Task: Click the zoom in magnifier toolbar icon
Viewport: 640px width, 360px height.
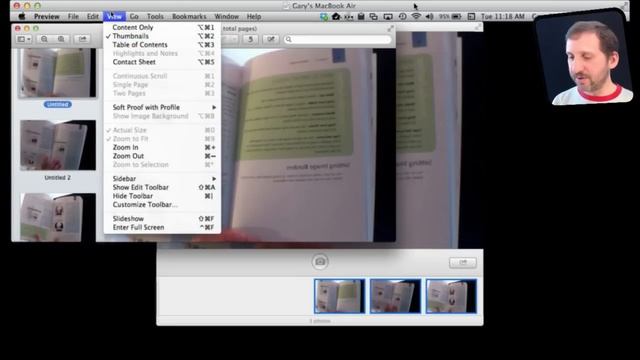Action: pyautogui.click(x=61, y=39)
